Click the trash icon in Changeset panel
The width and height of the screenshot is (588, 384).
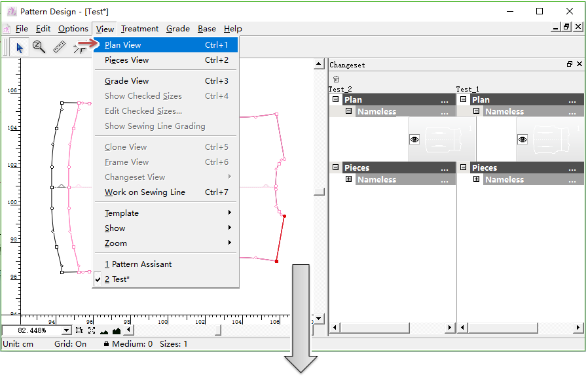coord(336,79)
